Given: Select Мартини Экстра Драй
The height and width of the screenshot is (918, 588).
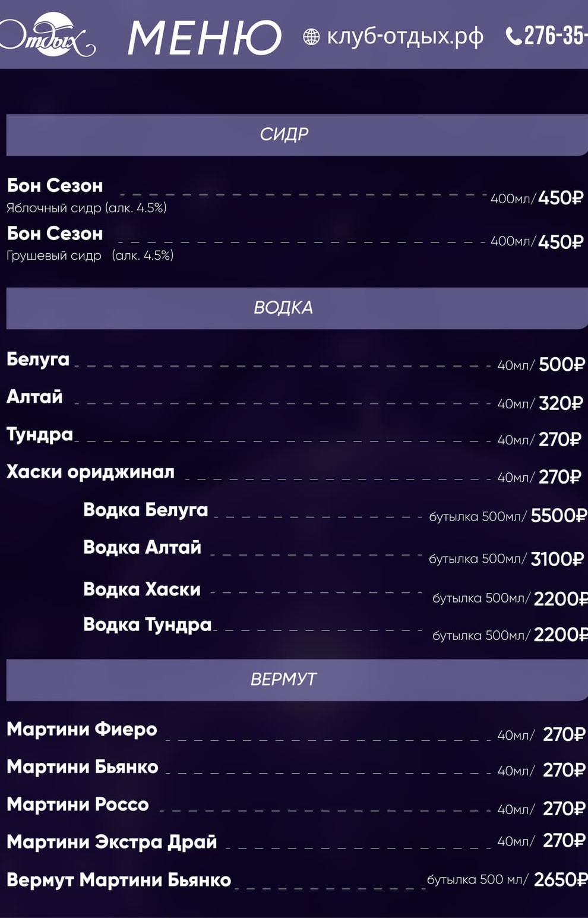Looking at the screenshot, I should (x=112, y=842).
